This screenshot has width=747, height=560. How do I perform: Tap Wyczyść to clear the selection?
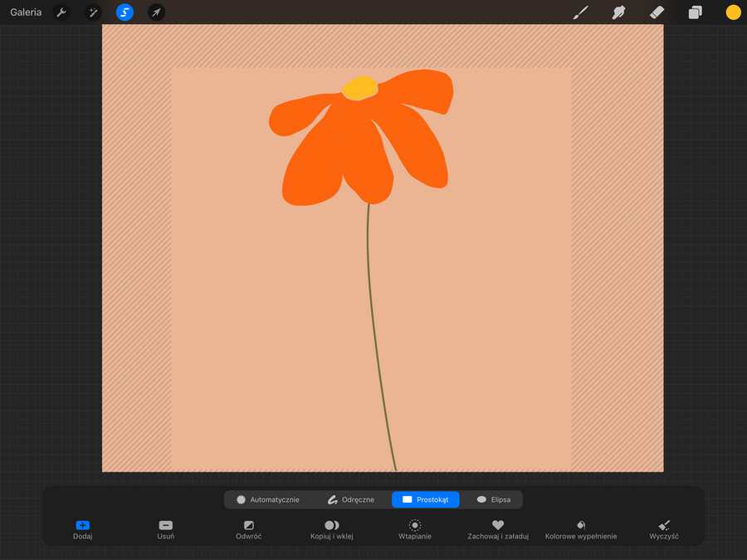pos(663,529)
